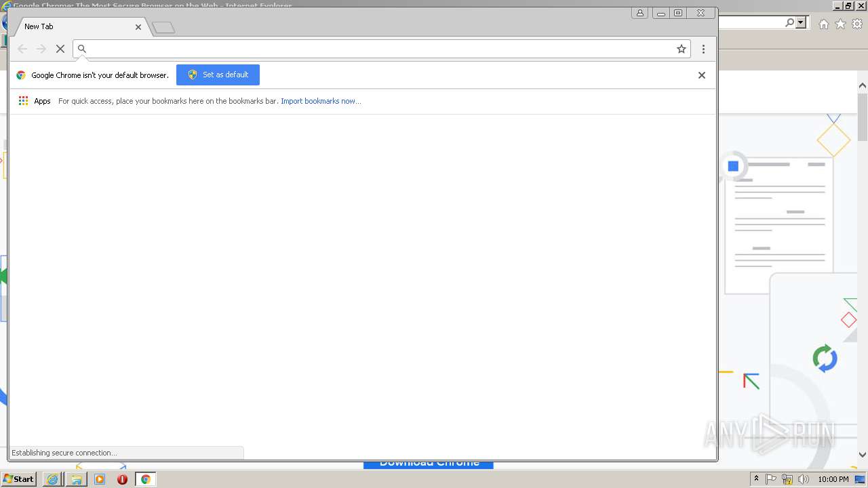Open the Chrome profile people button
This screenshot has height=488, width=868.
coord(639,13)
